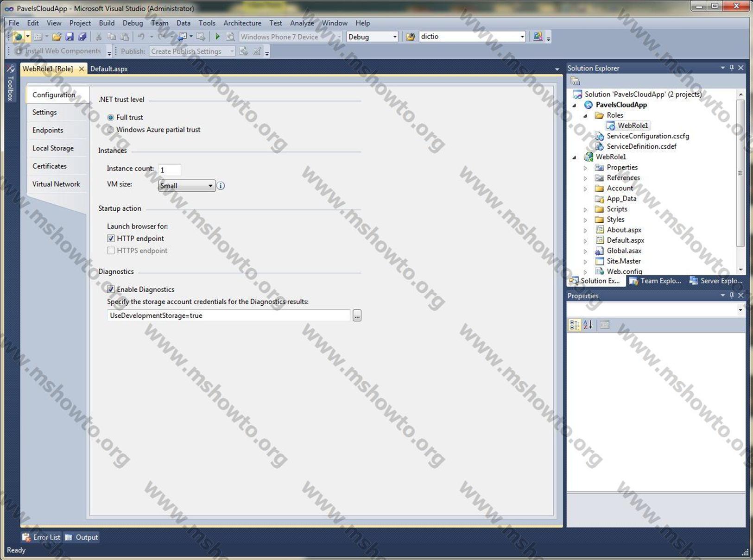Click the Save All icon
Image resolution: width=753 pixels, height=560 pixels.
click(x=82, y=37)
